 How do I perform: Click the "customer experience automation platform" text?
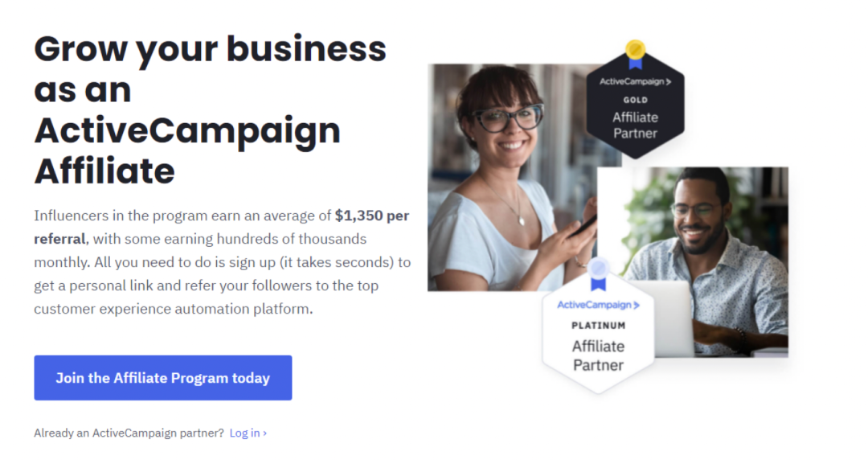pyautogui.click(x=172, y=309)
